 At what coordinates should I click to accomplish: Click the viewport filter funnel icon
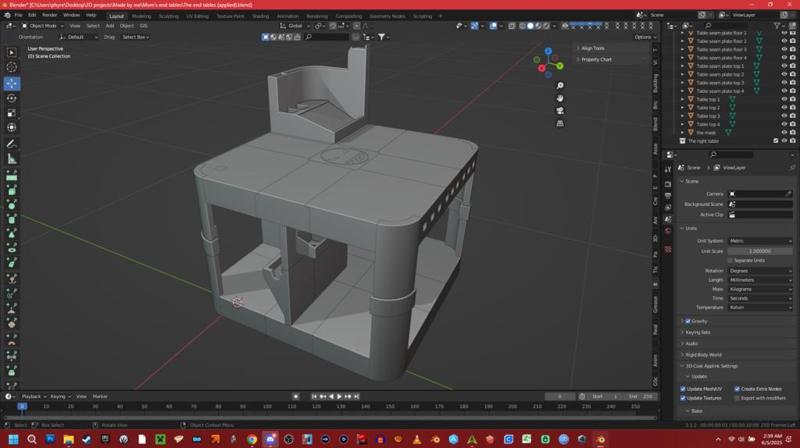381,37
